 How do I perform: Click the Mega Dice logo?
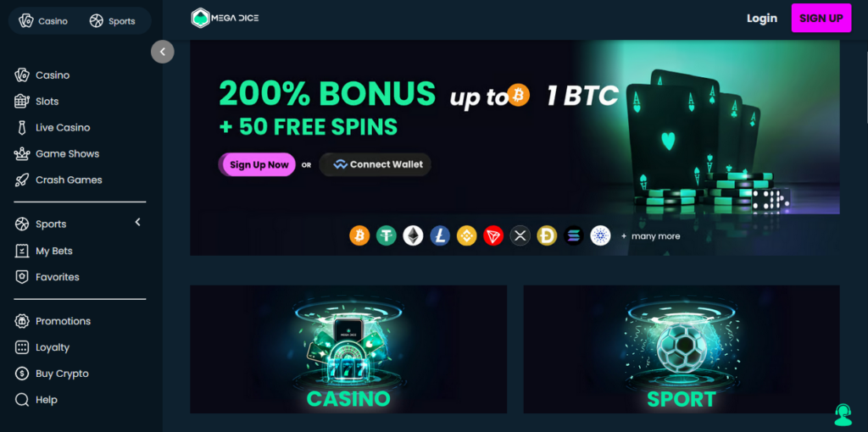[225, 19]
